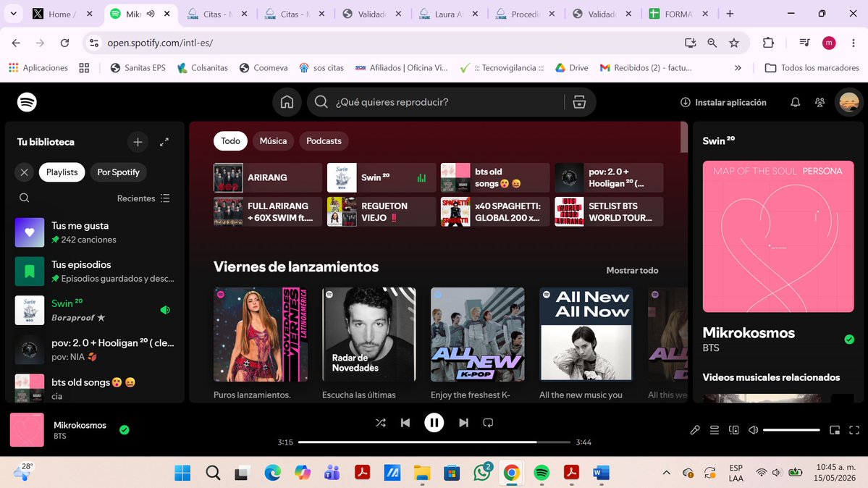This screenshot has height=488, width=868.
Task: Select the Podcasts filter
Action: (x=324, y=140)
